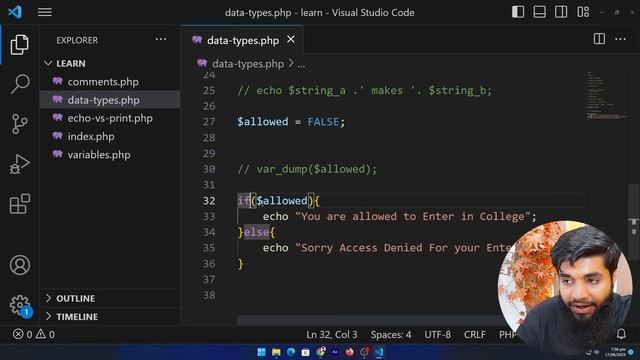Open After Effects from the taskbar
The height and width of the screenshot is (360, 640).
pos(335,352)
